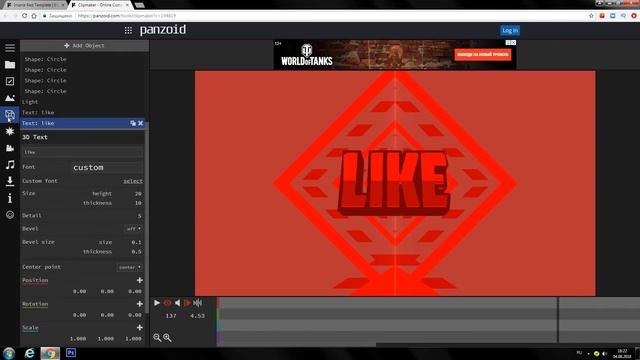Click the smiley face icon in sidebar
Image resolution: width=640 pixels, height=360 pixels.
click(x=10, y=215)
